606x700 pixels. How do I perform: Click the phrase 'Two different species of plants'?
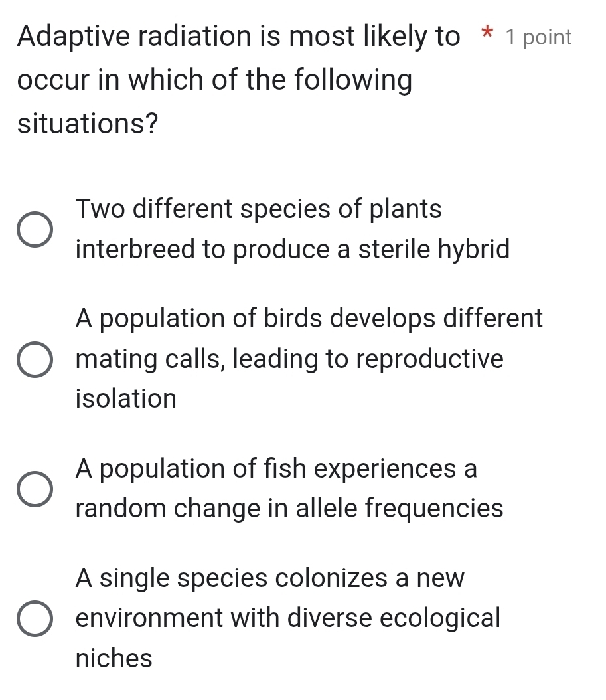click(x=259, y=209)
